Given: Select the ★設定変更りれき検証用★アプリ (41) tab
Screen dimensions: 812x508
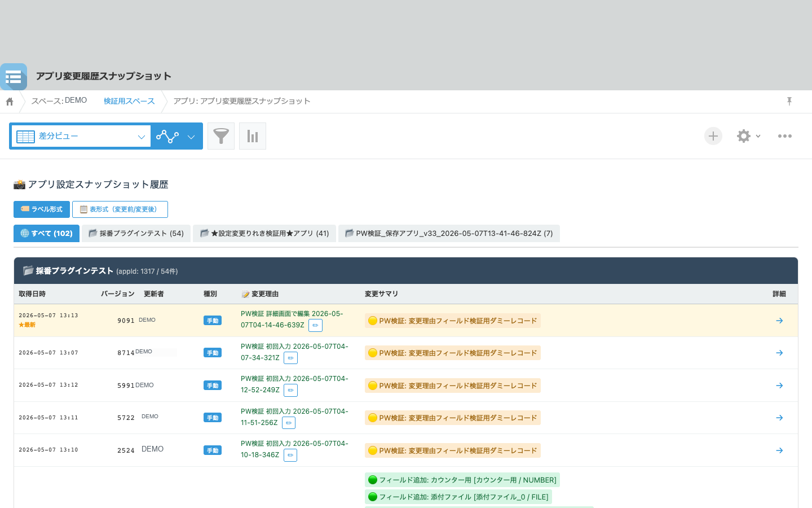Looking at the screenshot, I should coord(264,233).
